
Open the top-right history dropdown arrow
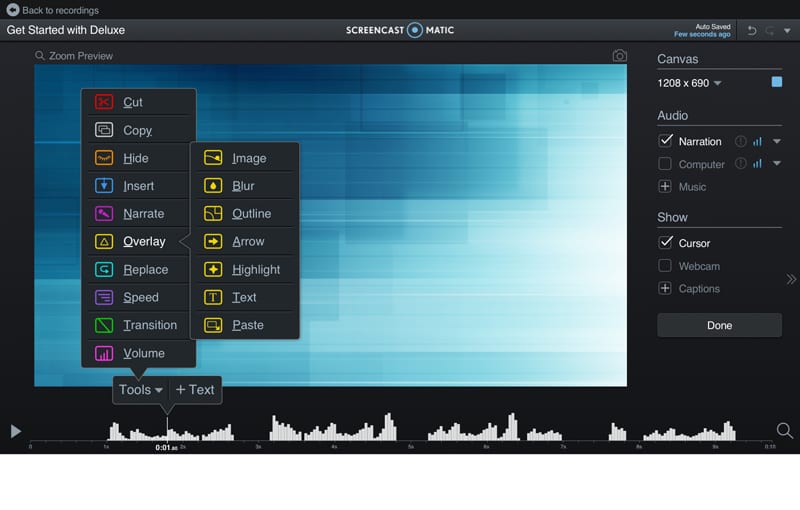[x=787, y=31]
